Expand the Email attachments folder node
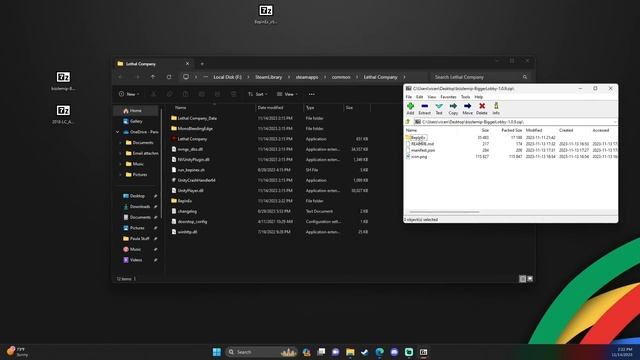The width and height of the screenshot is (640, 360). (121, 153)
